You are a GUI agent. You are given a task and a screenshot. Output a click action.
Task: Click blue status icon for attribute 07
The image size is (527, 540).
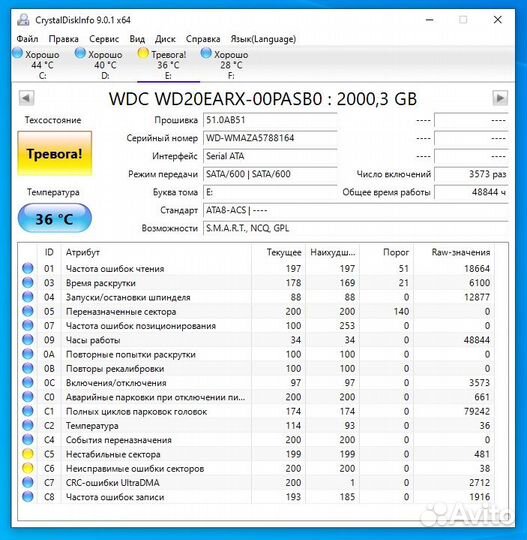(x=28, y=325)
